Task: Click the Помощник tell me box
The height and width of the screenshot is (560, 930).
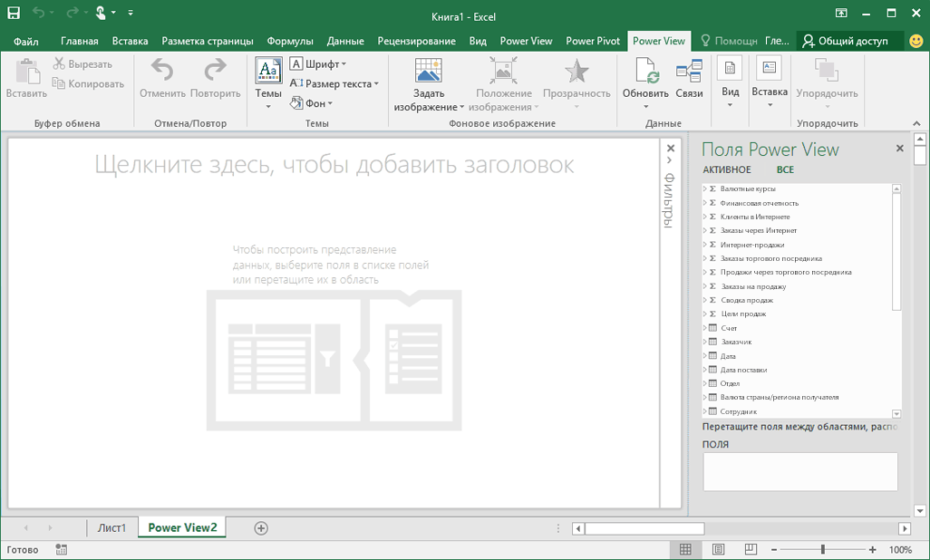Action: (x=729, y=41)
